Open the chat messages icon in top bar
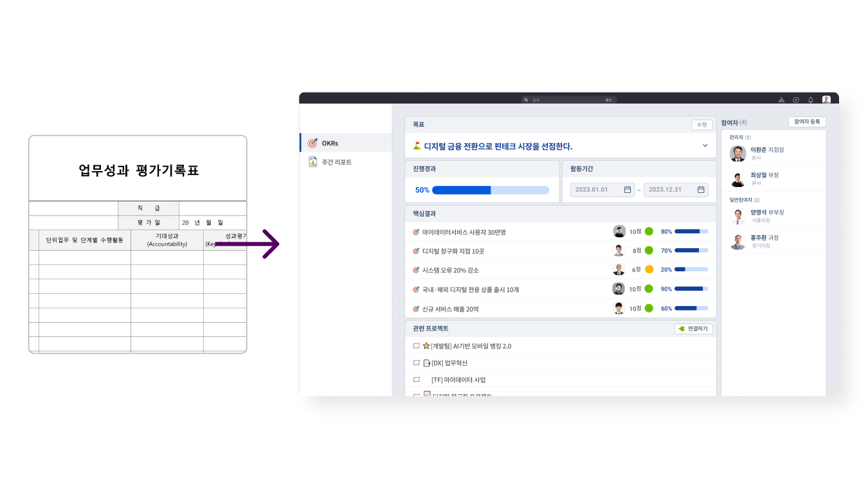 (796, 100)
